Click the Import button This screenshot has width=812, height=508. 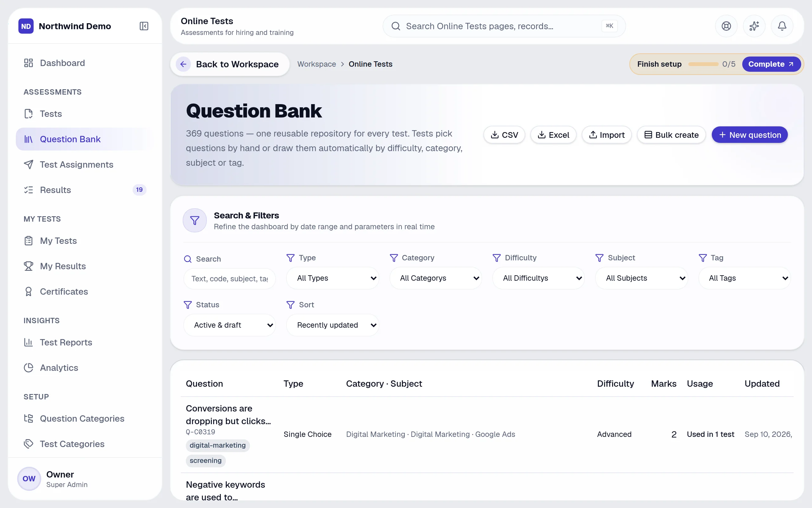coord(607,135)
